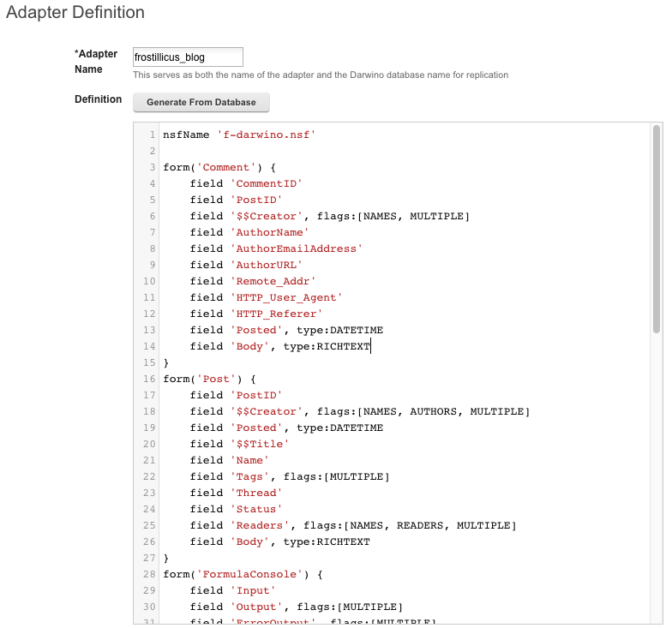Click the 'FormulaConsole' form name
Viewport: 672px width, 628px height.
pos(250,575)
